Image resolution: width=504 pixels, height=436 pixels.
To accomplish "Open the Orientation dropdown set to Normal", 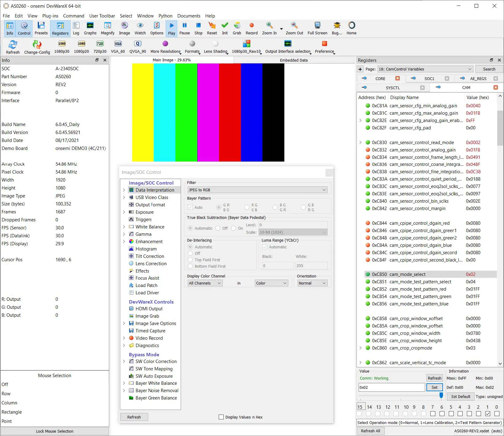I will [x=312, y=283].
